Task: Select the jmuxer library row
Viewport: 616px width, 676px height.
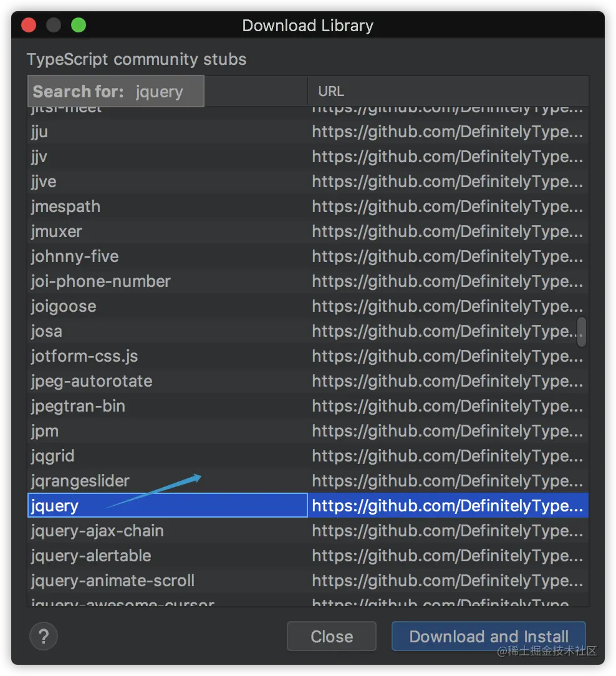Action: [308, 231]
